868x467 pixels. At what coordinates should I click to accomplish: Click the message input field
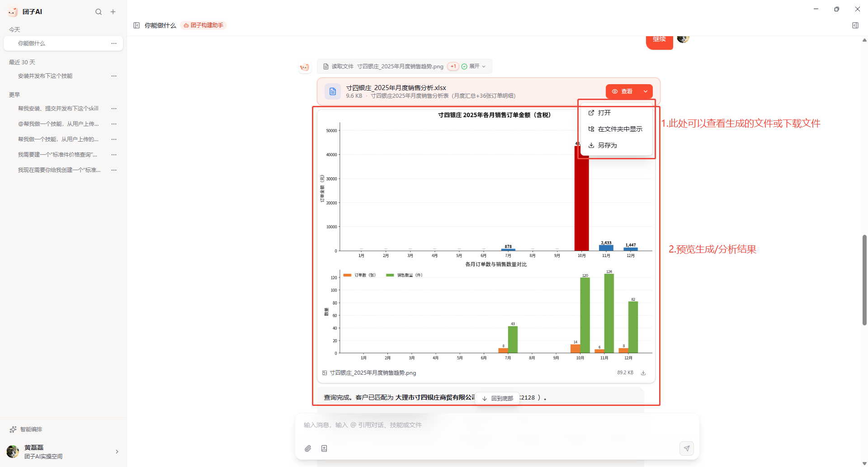click(496, 425)
